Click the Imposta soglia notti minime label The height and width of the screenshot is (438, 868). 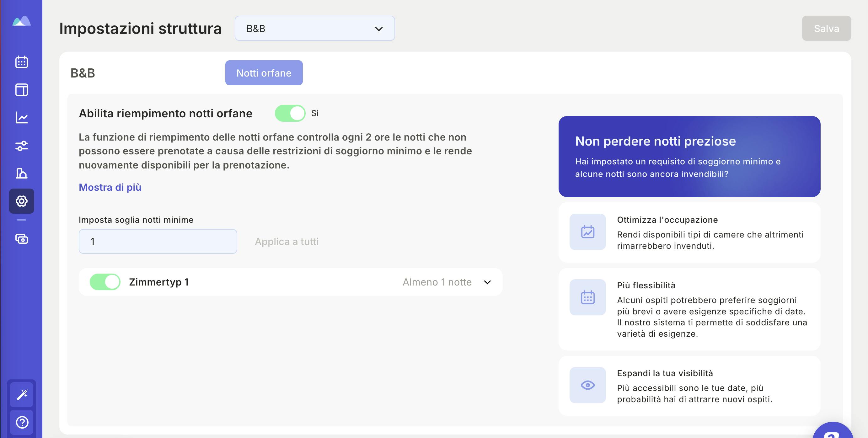[x=136, y=220]
